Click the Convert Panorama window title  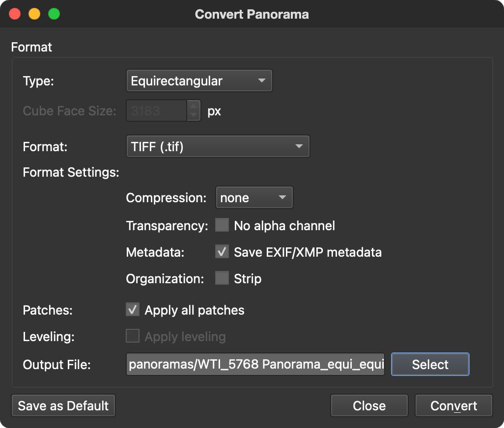252,14
